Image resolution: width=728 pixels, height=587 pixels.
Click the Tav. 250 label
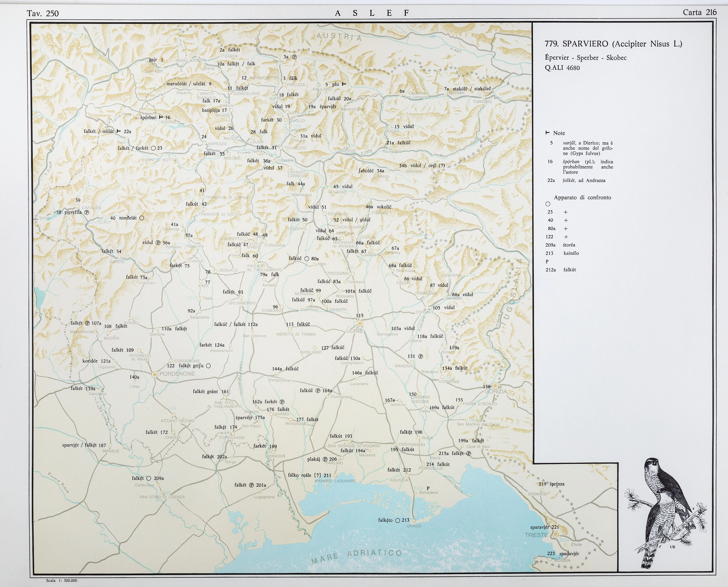point(43,13)
